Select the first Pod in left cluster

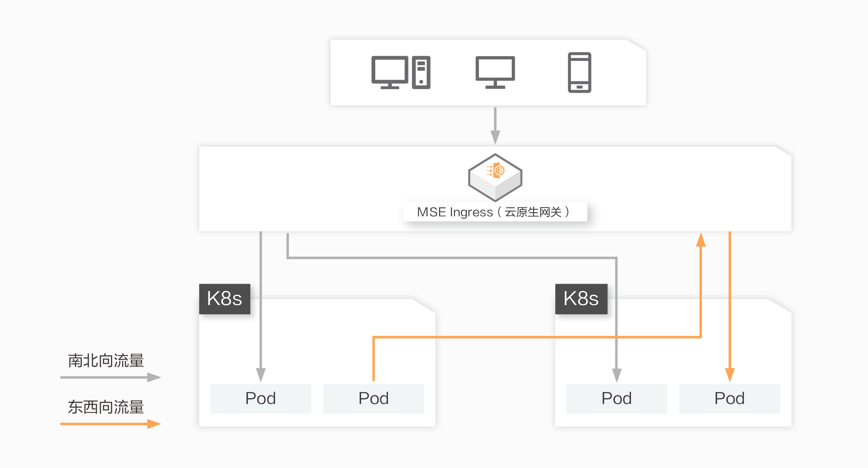(261, 398)
